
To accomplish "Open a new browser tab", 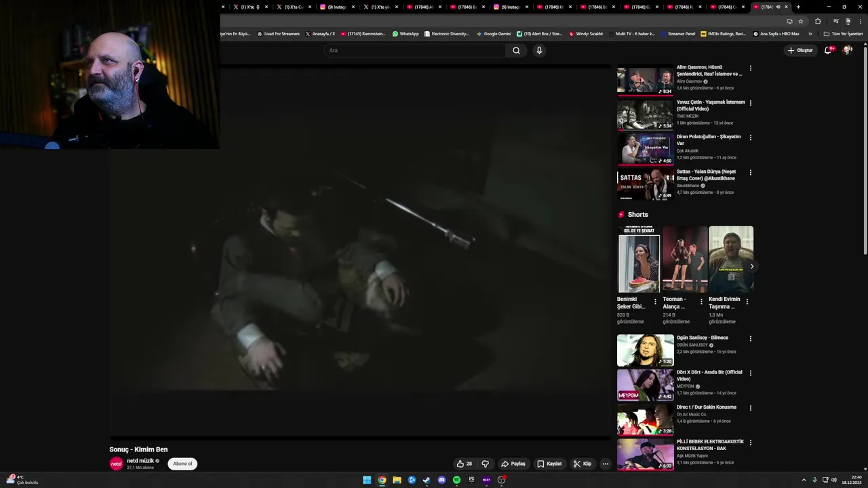I will [x=798, y=7].
